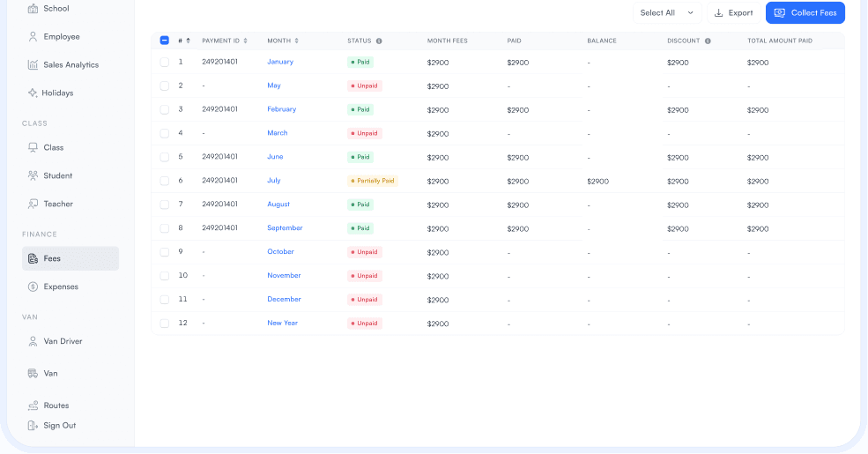This screenshot has height=454, width=868.
Task: Click the Sales Analytics chart icon
Action: (x=33, y=65)
